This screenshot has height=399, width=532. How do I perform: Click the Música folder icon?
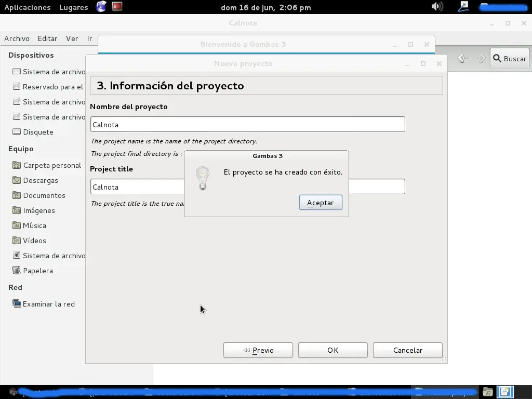coord(17,225)
